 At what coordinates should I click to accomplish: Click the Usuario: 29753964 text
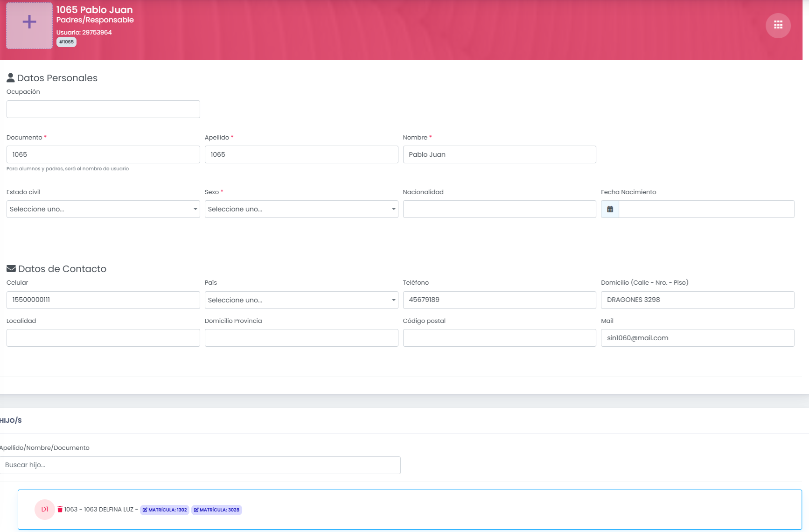tap(84, 32)
